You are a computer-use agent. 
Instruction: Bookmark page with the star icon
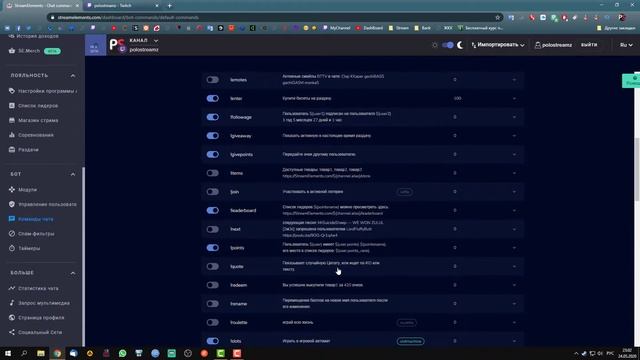click(498, 17)
